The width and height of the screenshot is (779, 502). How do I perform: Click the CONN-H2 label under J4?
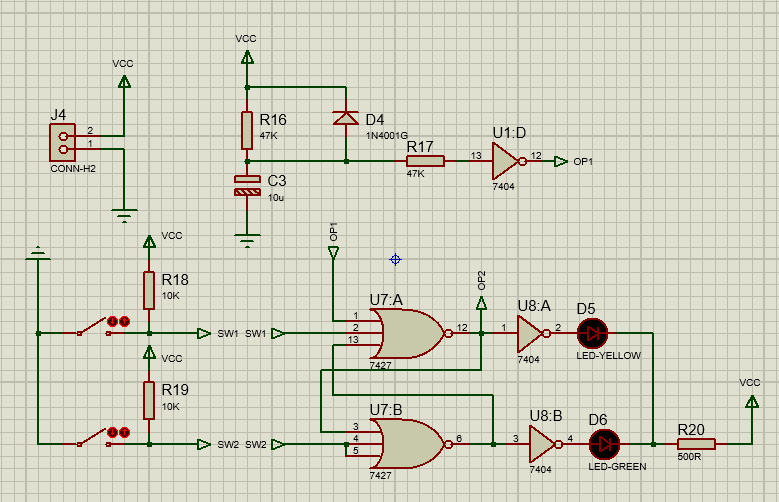click(x=73, y=168)
